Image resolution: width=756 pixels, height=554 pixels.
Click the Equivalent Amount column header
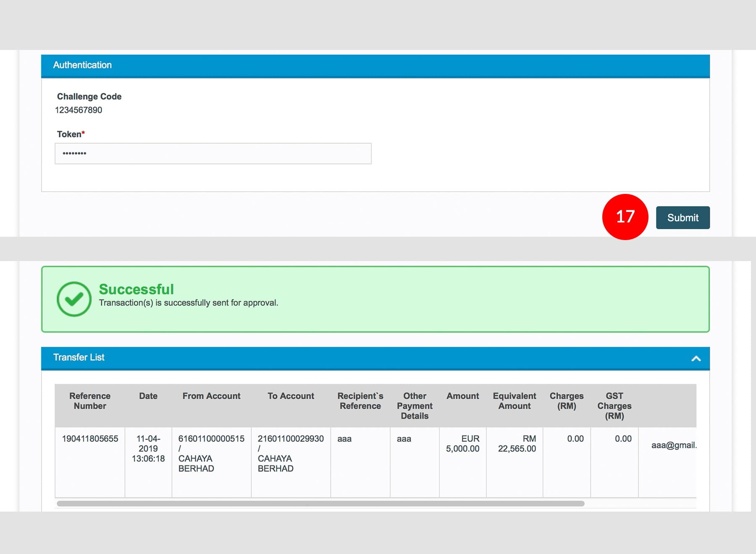coord(514,401)
